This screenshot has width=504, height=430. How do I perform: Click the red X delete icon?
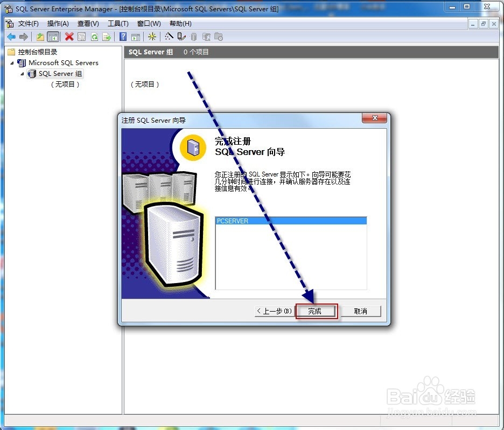(69, 37)
